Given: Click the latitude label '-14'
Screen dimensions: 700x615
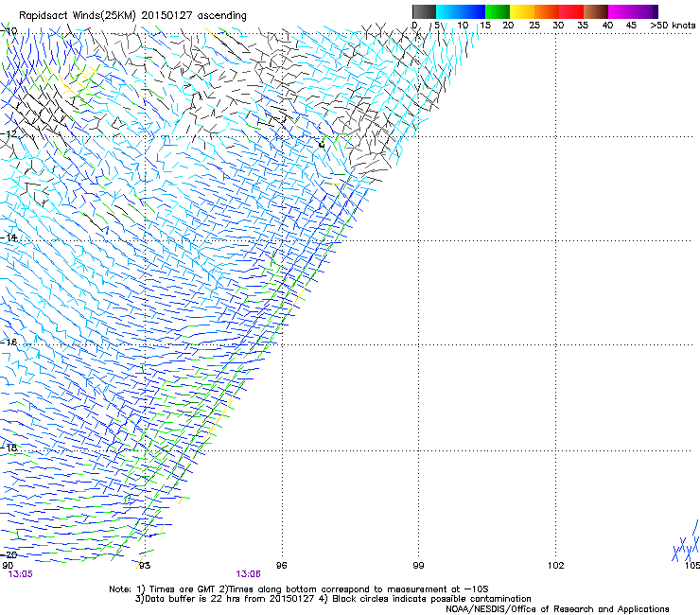Looking at the screenshot, I should coord(9,237).
